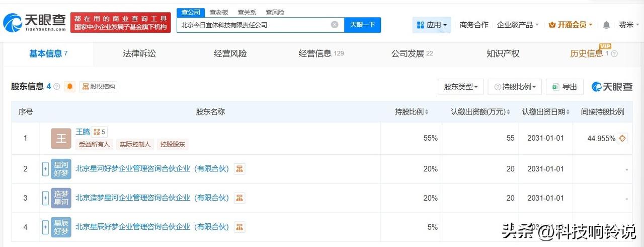Click the red promotional banner in header
The height and width of the screenshot is (247, 644).
(120, 22)
